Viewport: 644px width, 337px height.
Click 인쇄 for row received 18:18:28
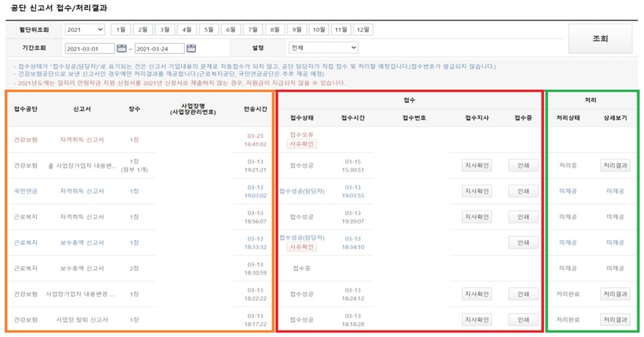[523, 320]
